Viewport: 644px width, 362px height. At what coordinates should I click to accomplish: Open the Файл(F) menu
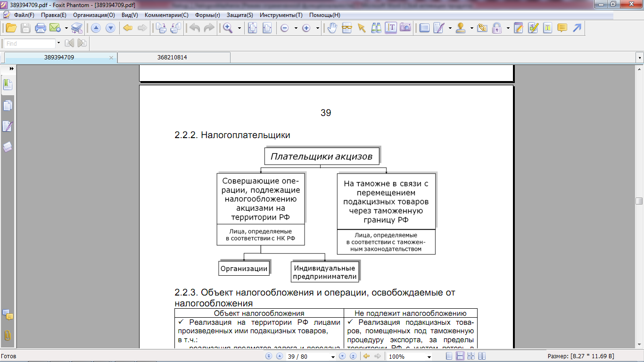[x=24, y=15]
